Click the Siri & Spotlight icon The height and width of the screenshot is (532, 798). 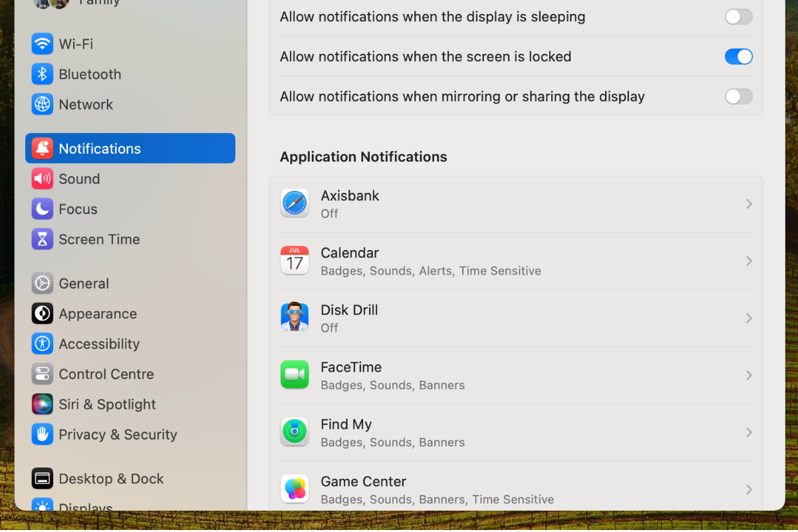pyautogui.click(x=43, y=404)
